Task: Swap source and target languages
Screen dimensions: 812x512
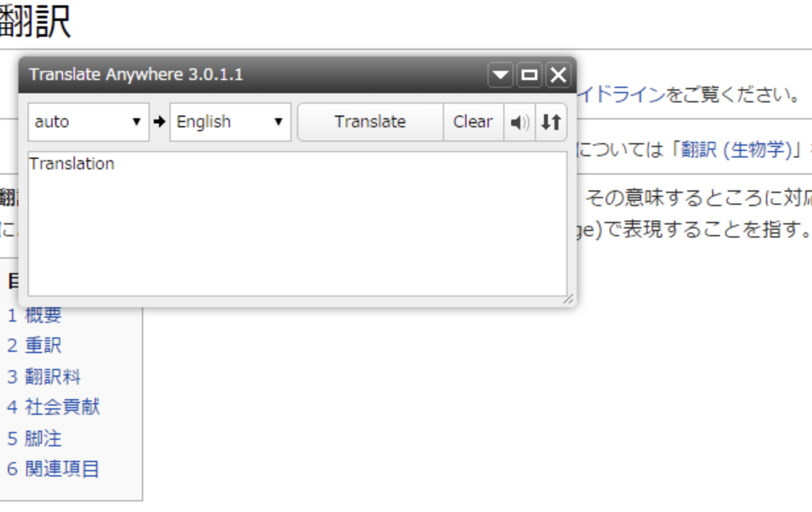Action: pyautogui.click(x=551, y=122)
